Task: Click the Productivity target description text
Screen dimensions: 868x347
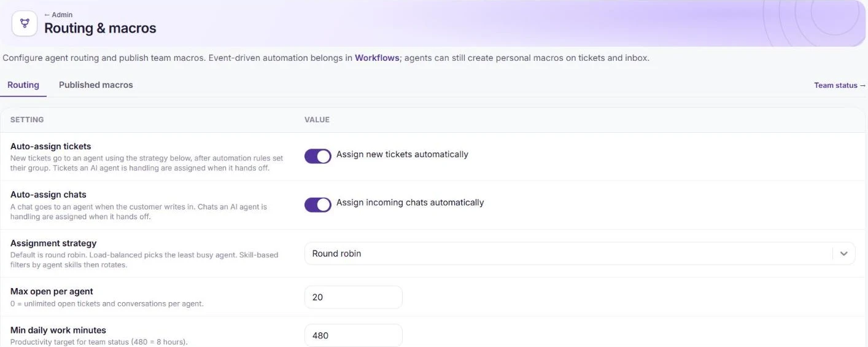Action: [x=99, y=341]
